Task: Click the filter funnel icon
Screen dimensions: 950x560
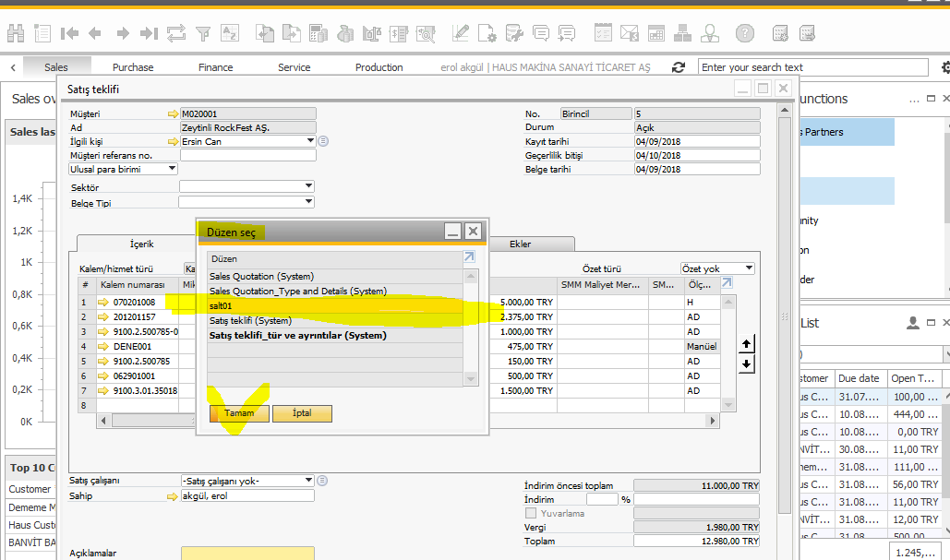Action: pyautogui.click(x=203, y=34)
